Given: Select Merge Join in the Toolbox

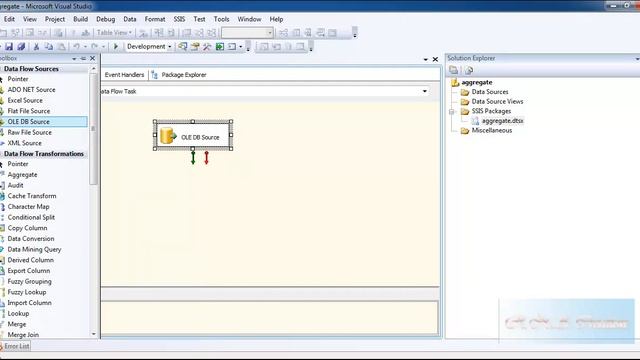Looking at the screenshot, I should coord(23,335).
